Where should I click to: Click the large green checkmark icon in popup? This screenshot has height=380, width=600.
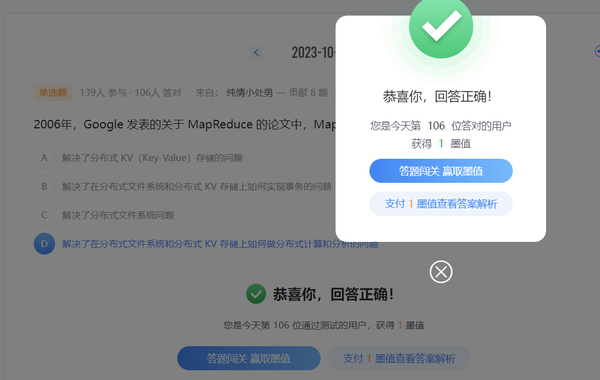[x=441, y=26]
